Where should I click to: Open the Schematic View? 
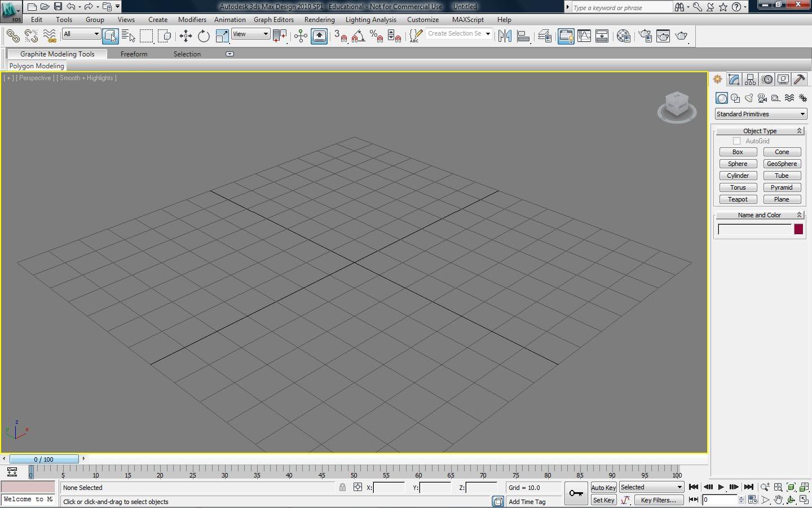[x=602, y=36]
